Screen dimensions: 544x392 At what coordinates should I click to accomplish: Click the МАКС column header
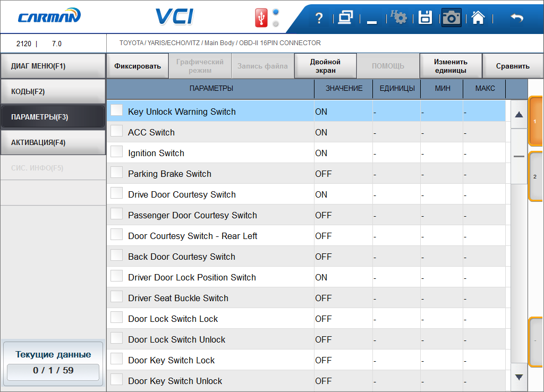(x=484, y=89)
